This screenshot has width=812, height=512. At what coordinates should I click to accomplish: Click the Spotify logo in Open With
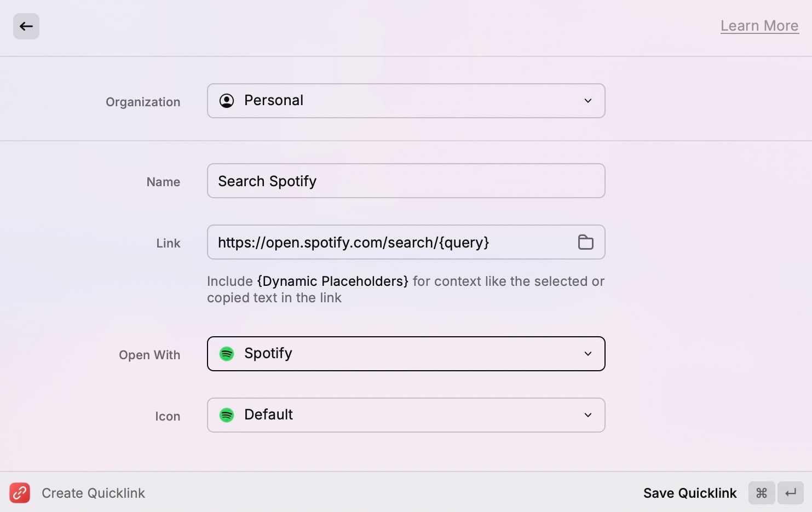tap(227, 354)
